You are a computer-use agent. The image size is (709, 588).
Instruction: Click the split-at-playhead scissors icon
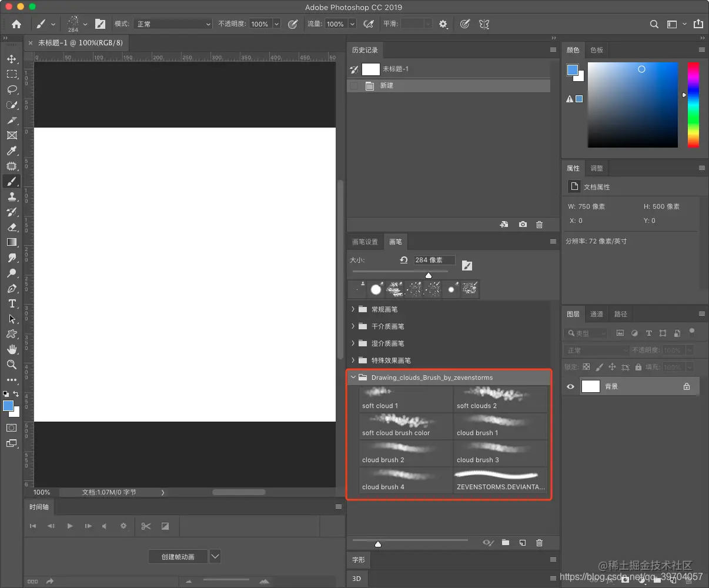point(146,526)
